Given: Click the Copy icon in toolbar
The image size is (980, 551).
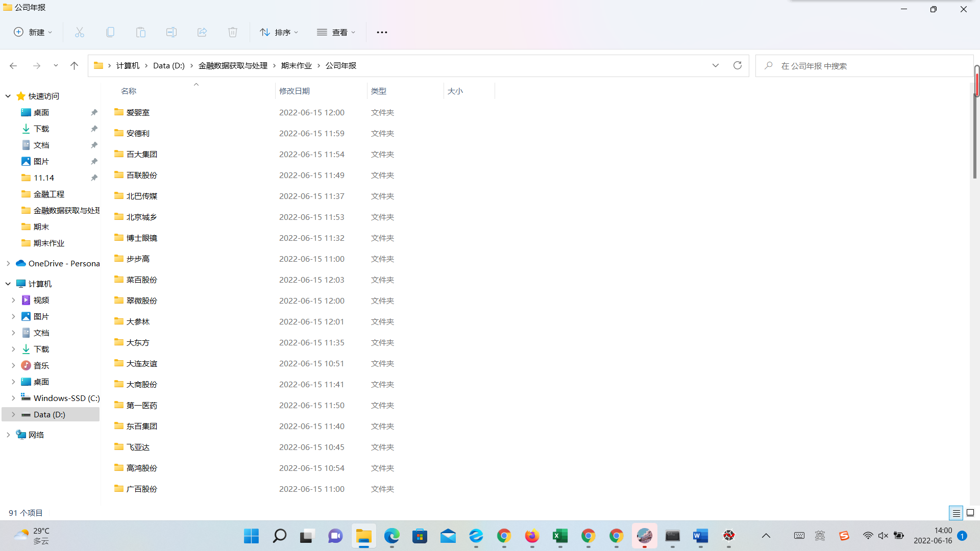Looking at the screenshot, I should [110, 32].
